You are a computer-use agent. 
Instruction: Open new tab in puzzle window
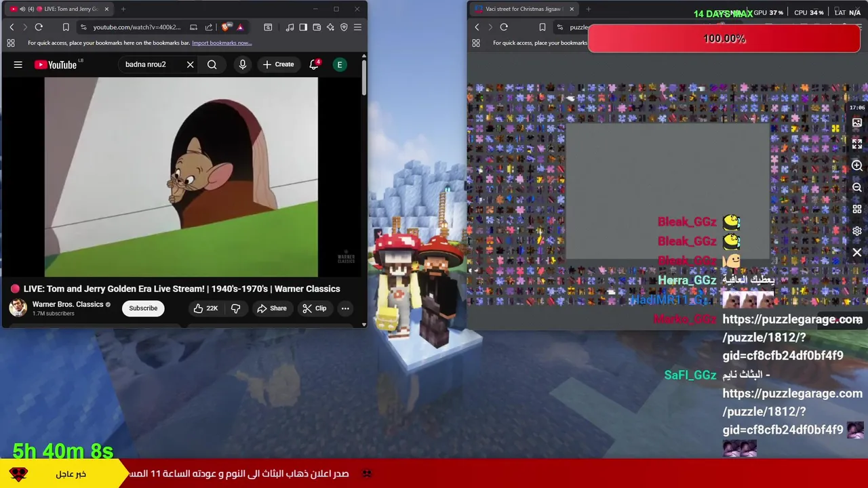pyautogui.click(x=589, y=9)
